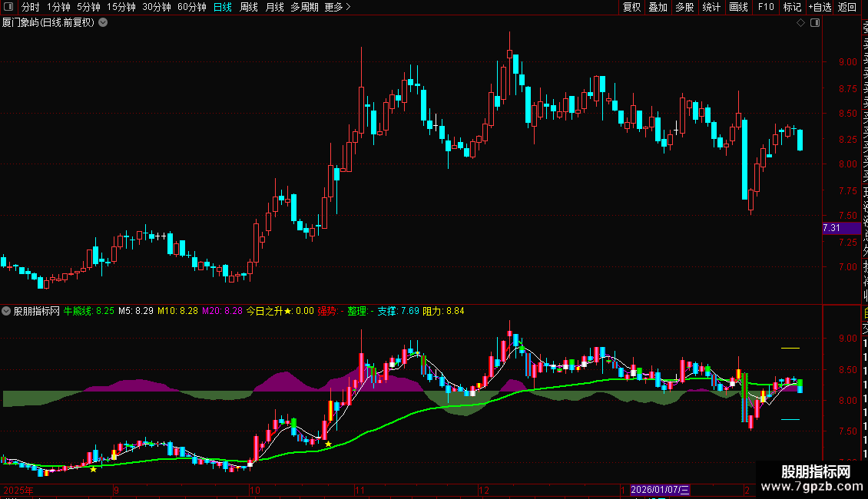The image size is (868, 499).
Task: Switch to 日线 daily chart
Action: coord(223,7)
